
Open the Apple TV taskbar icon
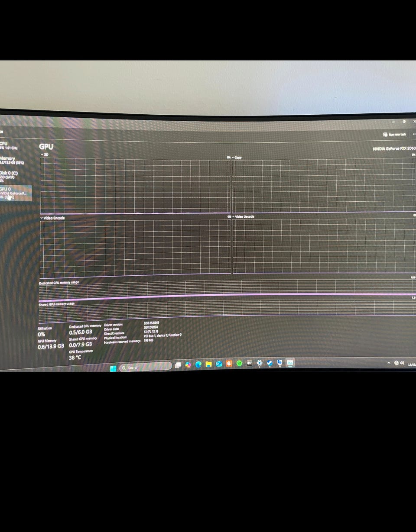[250, 364]
